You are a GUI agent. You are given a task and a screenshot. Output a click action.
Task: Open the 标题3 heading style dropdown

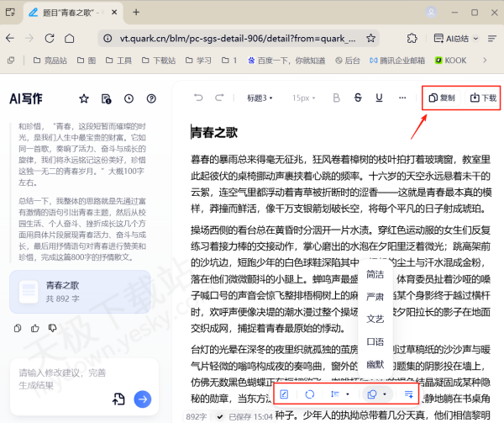(x=260, y=98)
